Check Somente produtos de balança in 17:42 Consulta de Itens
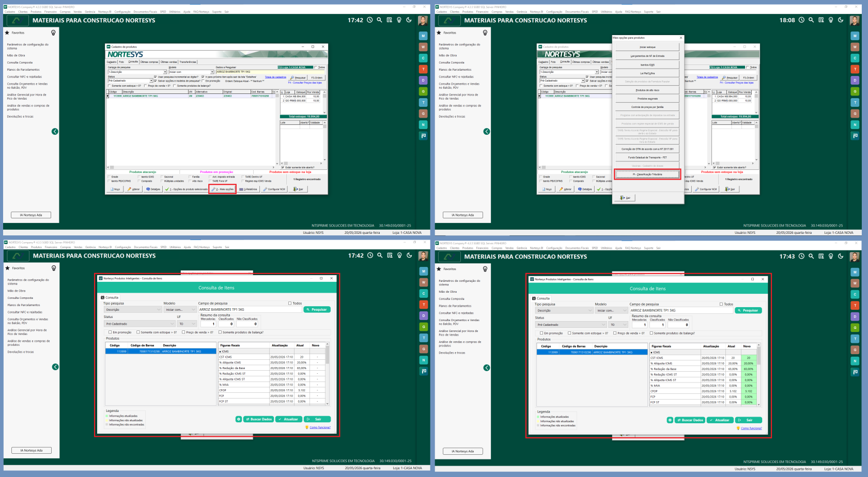868x477 pixels. [x=220, y=332]
